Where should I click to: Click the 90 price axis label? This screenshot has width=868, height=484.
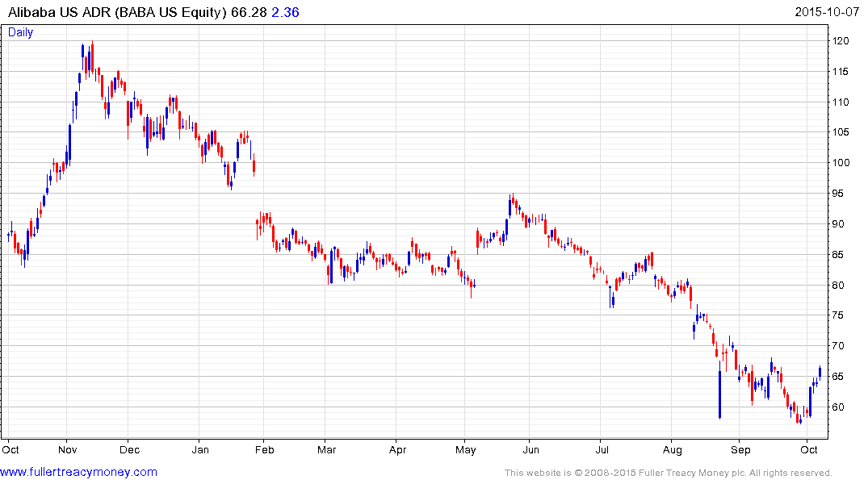pyautogui.click(x=837, y=223)
